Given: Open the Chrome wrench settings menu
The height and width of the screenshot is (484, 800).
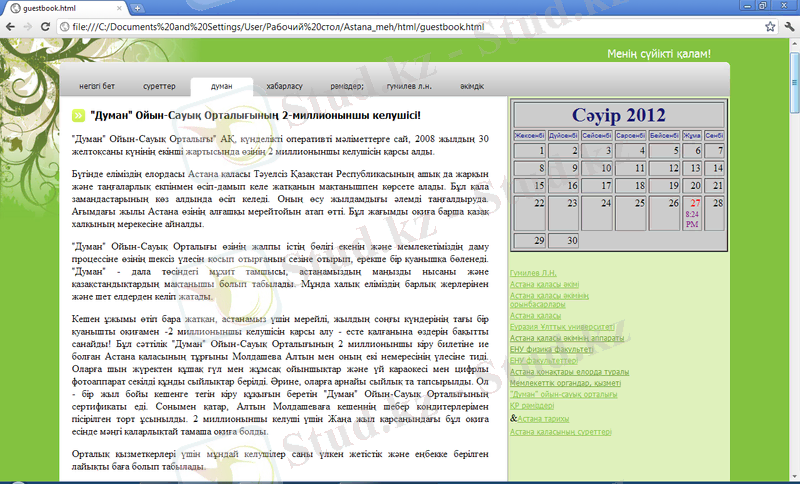Looking at the screenshot, I should [789, 27].
